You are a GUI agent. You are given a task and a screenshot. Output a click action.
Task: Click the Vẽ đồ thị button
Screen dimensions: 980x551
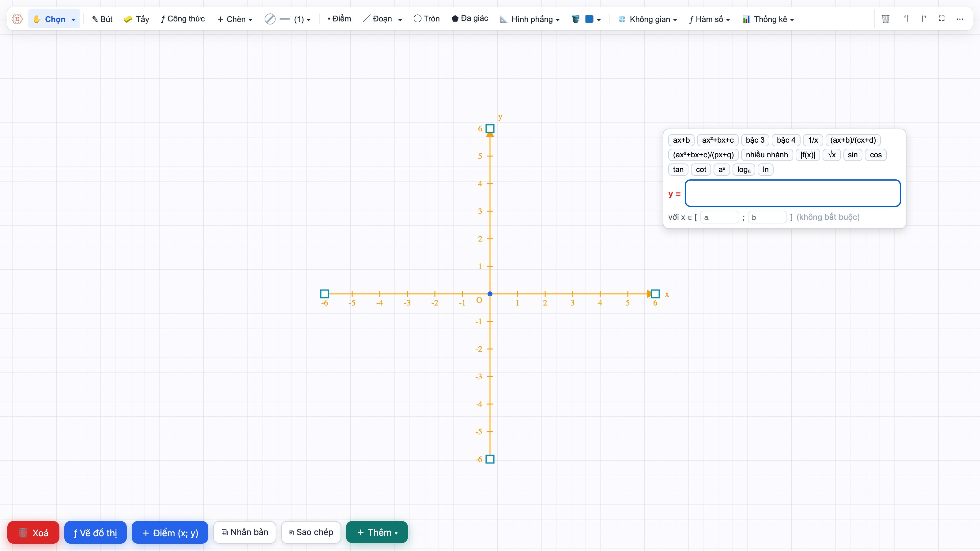click(x=96, y=532)
